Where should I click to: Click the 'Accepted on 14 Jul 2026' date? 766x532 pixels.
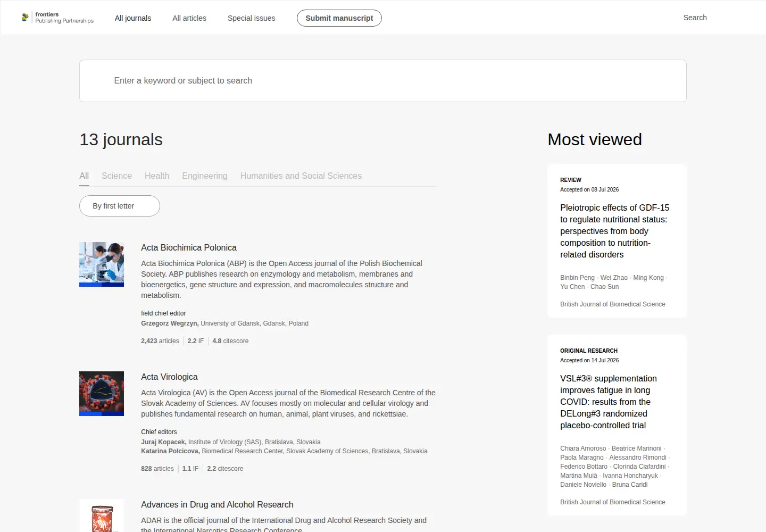[589, 360]
